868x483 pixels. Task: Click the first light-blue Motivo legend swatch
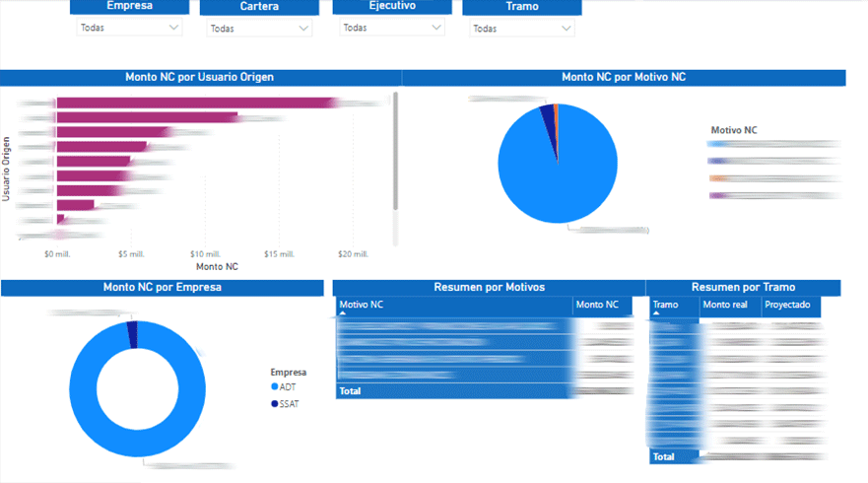tap(718, 144)
